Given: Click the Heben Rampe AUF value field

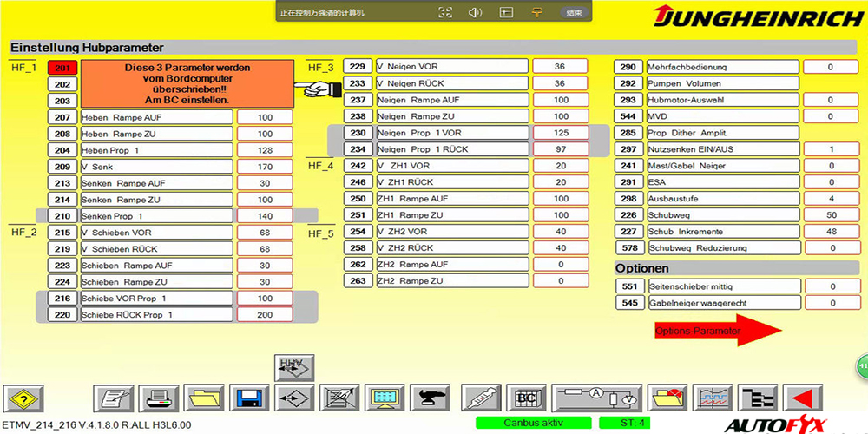Looking at the screenshot, I should pyautogui.click(x=265, y=117).
